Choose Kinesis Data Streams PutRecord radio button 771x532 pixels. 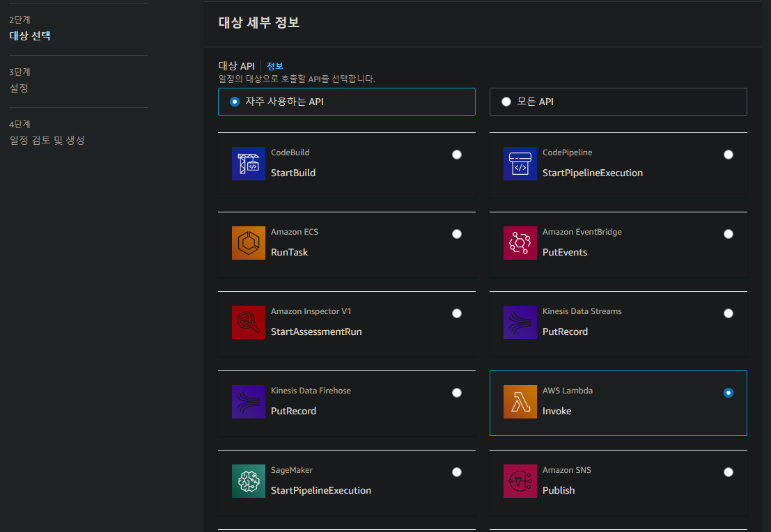[x=729, y=313]
